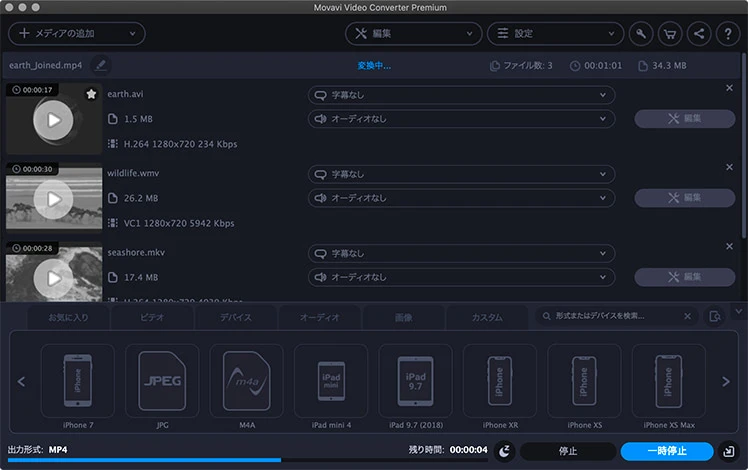Screen dimensions: 748x470
Task: Click 編集 button for wildlife.wmv
Action: pyautogui.click(x=685, y=198)
